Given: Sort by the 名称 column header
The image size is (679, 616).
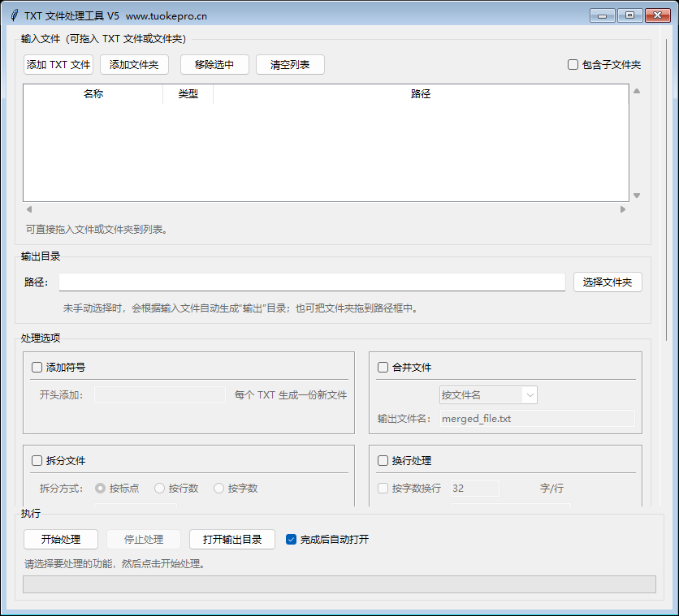Looking at the screenshot, I should coord(93,94).
